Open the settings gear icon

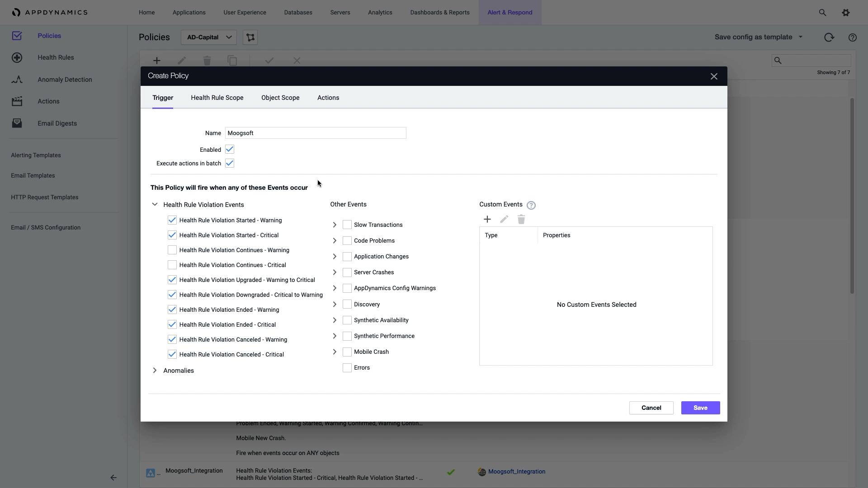(846, 13)
